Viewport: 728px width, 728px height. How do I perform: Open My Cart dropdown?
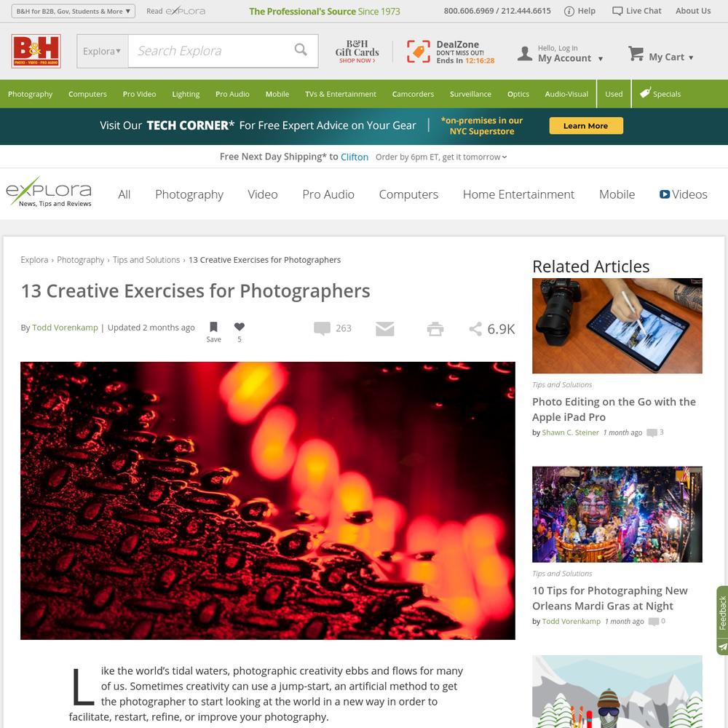(661, 55)
